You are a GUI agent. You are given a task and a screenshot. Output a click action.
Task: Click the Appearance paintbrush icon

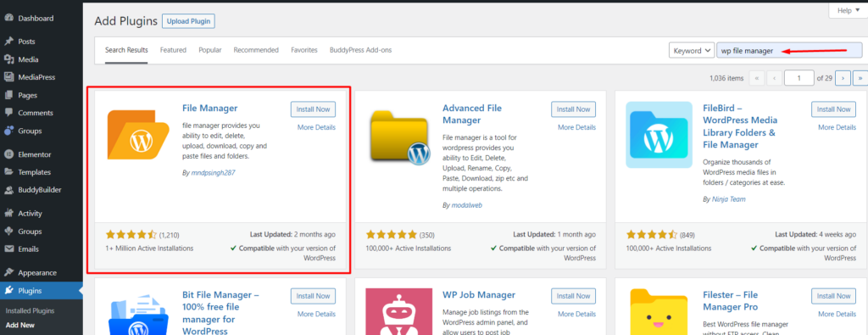point(8,272)
